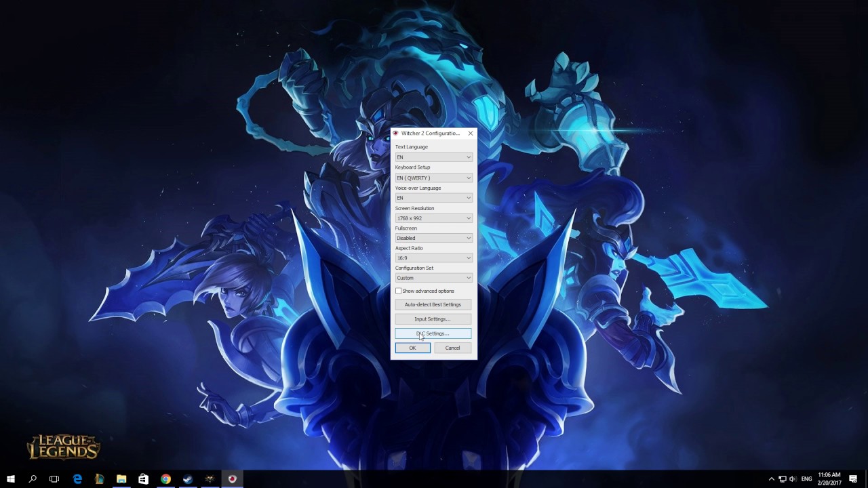Open Windows Store from taskbar
This screenshot has height=488, width=868.
tap(143, 479)
